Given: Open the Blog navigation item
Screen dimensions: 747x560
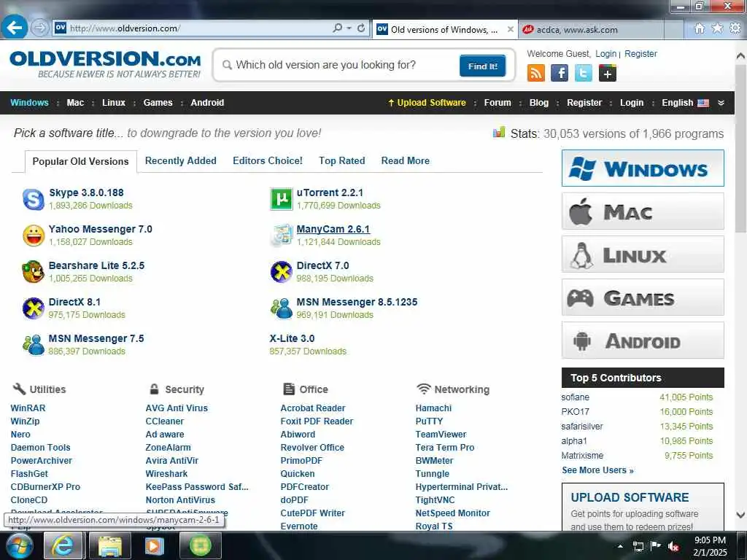Looking at the screenshot, I should pos(539,103).
